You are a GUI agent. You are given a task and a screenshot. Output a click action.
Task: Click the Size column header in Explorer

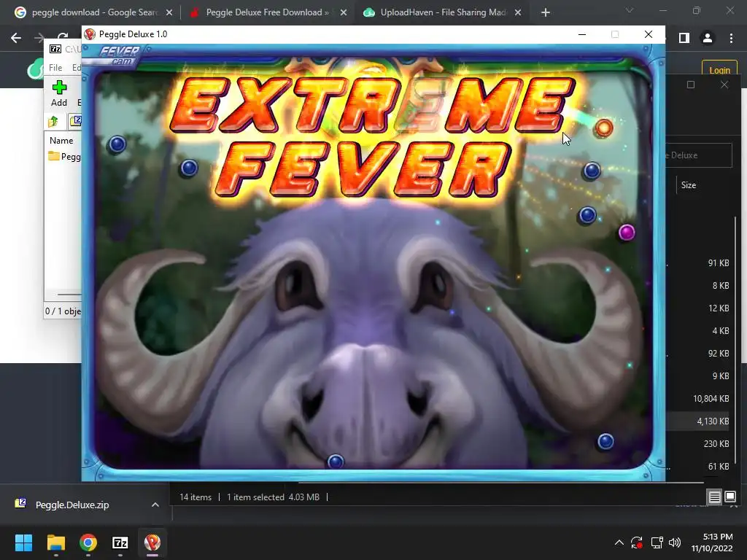pos(689,185)
